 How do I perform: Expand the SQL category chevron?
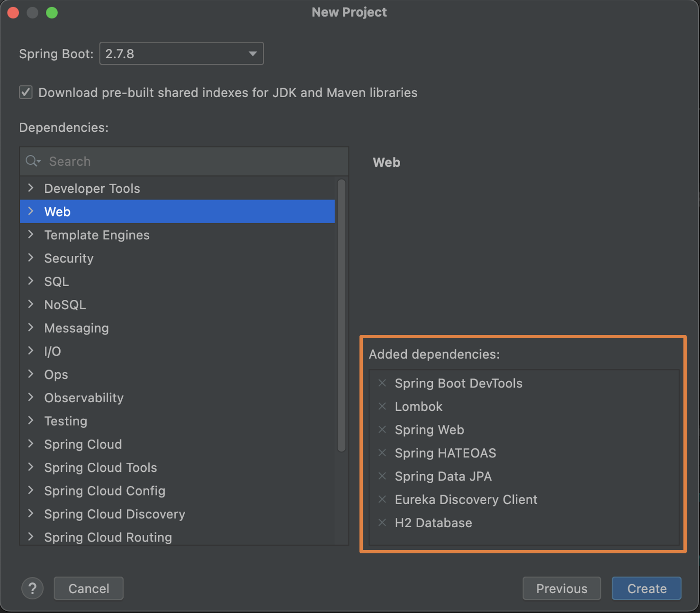pos(31,281)
